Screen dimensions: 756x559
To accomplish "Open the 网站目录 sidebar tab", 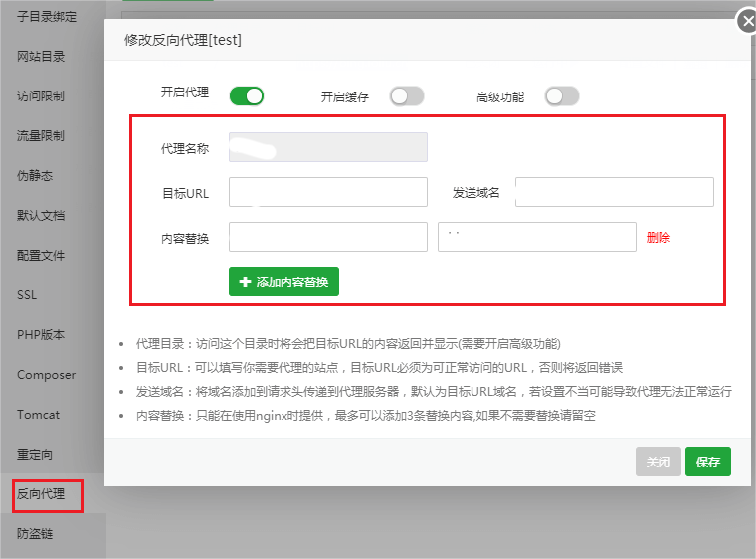I will tap(41, 57).
